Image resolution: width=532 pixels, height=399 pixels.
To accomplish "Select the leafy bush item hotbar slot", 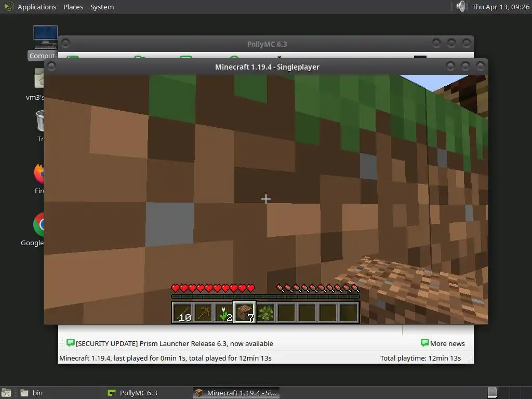I will [x=265, y=312].
